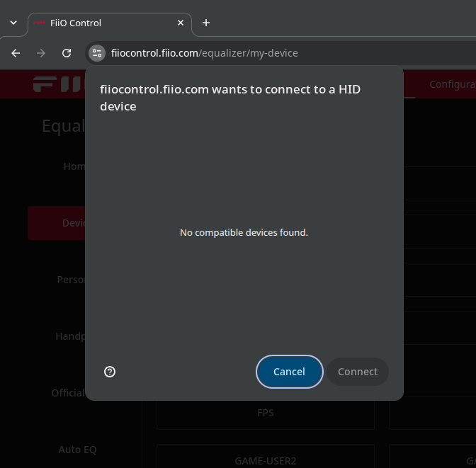View site information icon in address bar
This screenshot has height=468, width=476.
coord(97,53)
